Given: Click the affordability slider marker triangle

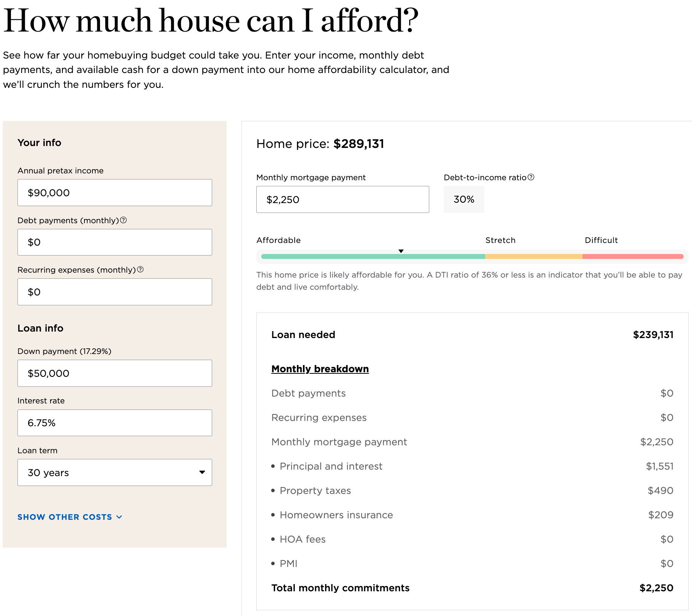Looking at the screenshot, I should [x=401, y=251].
